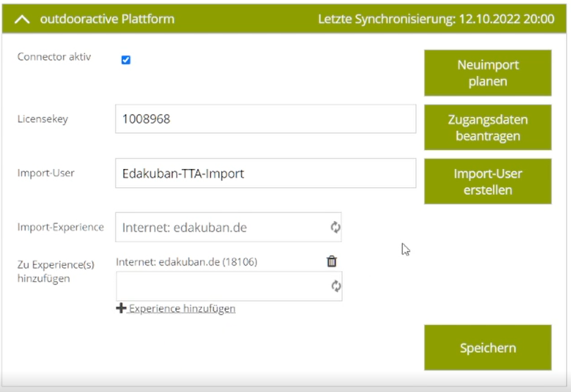Click the Licensekey label

click(42, 119)
